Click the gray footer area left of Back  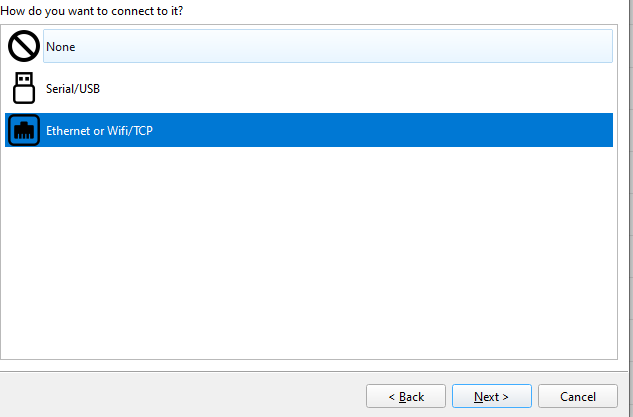pyautogui.click(x=182, y=396)
